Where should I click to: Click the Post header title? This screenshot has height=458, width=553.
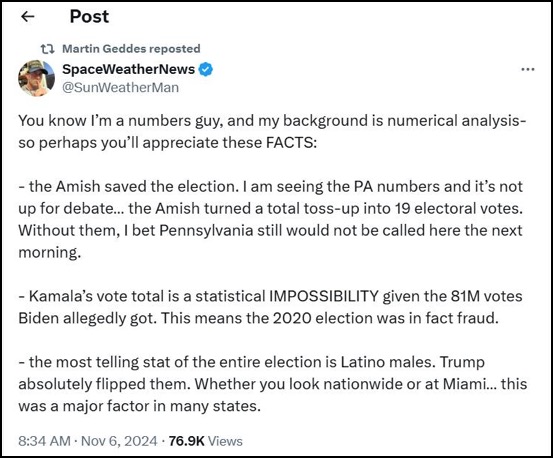(89, 17)
